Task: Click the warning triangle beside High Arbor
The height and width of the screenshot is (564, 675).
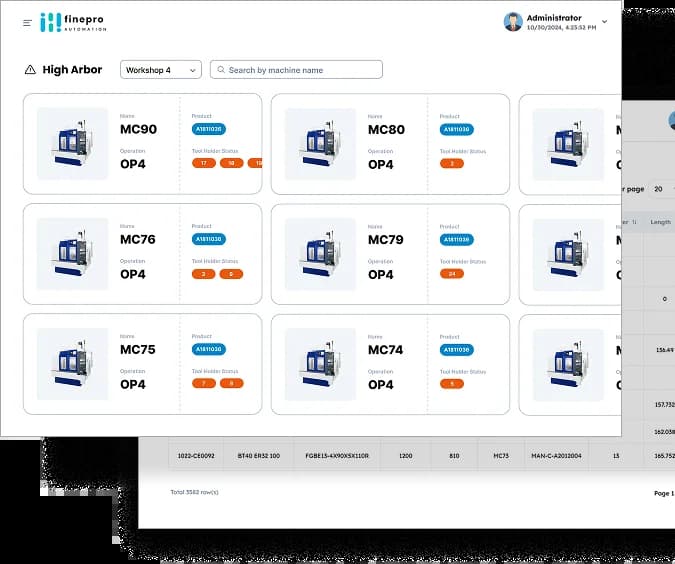Action: [x=30, y=70]
